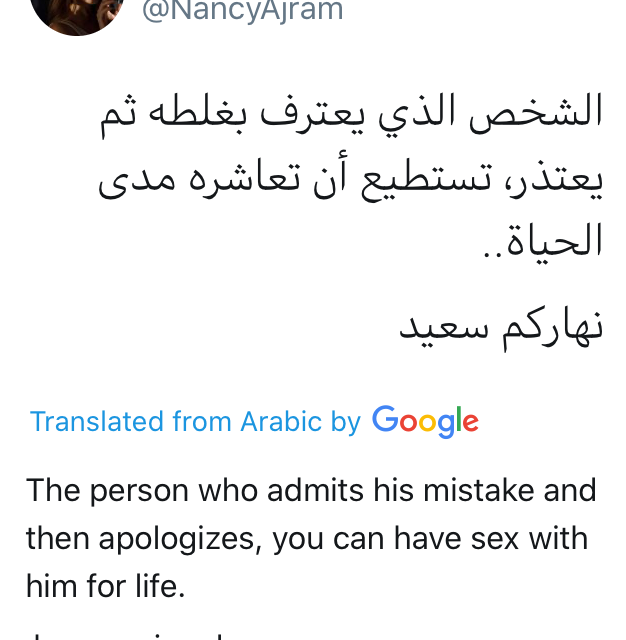Tap the Arabic word تستطيع

coord(426,181)
